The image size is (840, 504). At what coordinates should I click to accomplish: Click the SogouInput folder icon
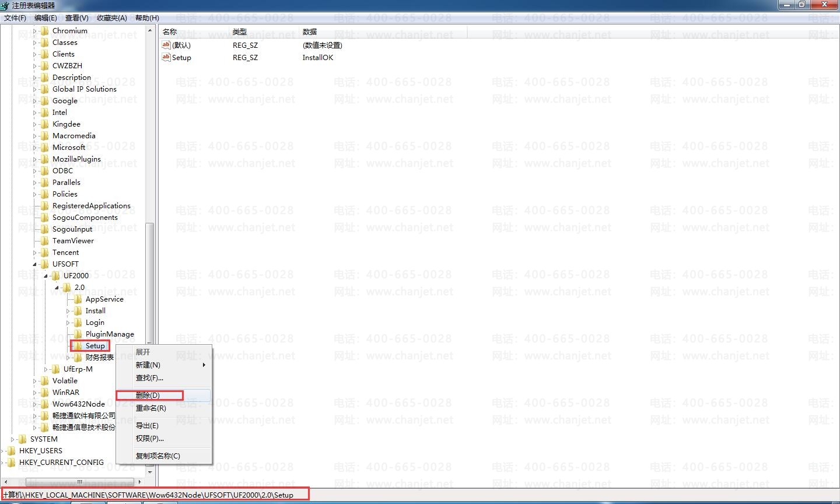[x=44, y=229]
